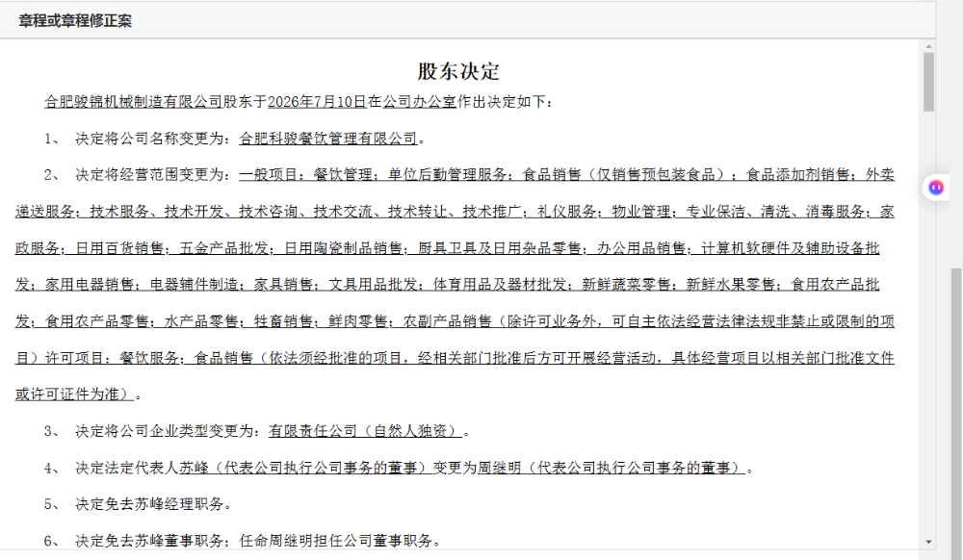The height and width of the screenshot is (560, 963).
Task: Click the scope text 食用农产品零售
Action: click(x=96, y=321)
